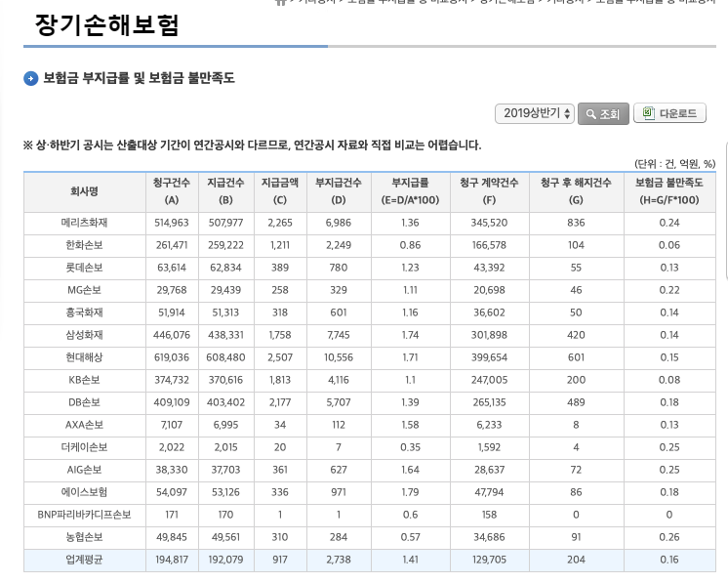Screen dimensions: 728x583
Task: Click the blue arrow icon beside 보험금 부지급률
Action: 30,78
